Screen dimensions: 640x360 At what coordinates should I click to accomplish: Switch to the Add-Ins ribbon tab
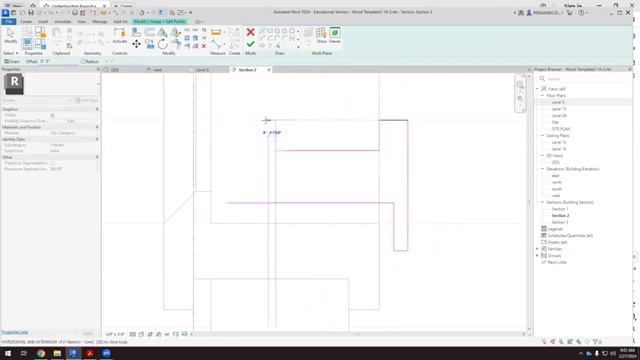point(120,22)
